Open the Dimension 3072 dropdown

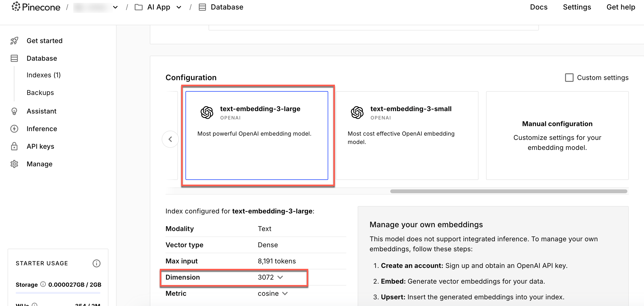click(270, 277)
